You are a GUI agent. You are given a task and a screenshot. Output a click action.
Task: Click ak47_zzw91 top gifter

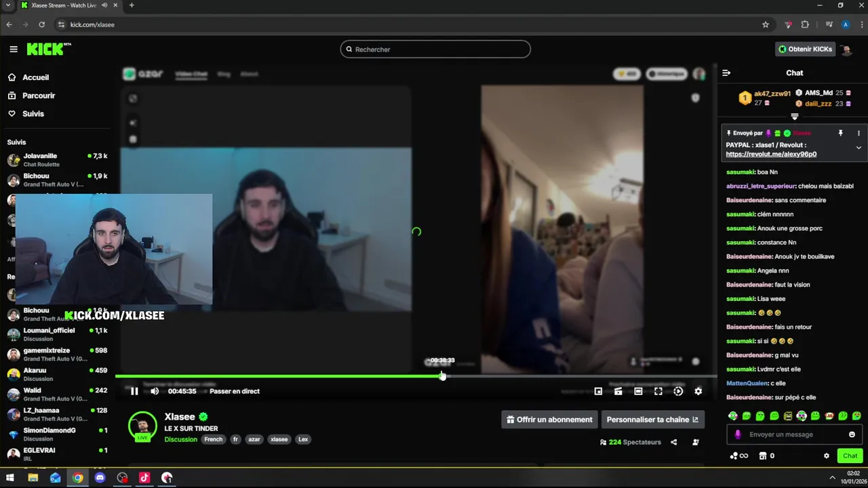[x=772, y=94]
